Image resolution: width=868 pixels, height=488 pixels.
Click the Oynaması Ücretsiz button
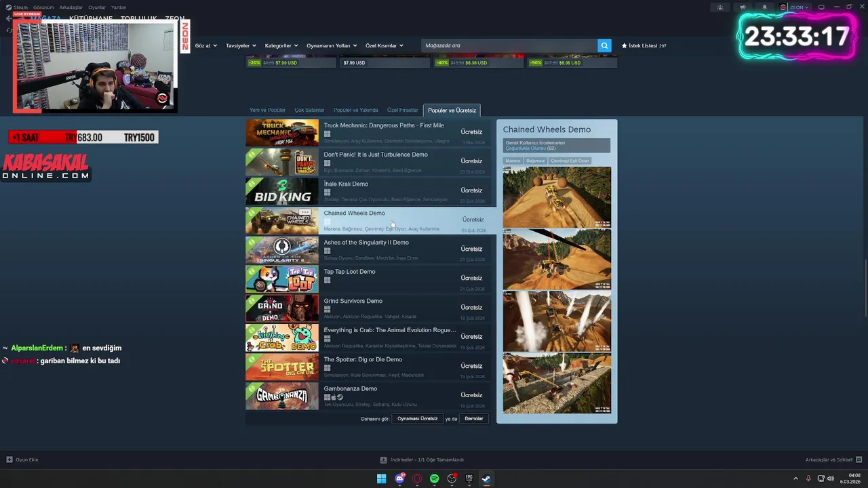[417, 418]
